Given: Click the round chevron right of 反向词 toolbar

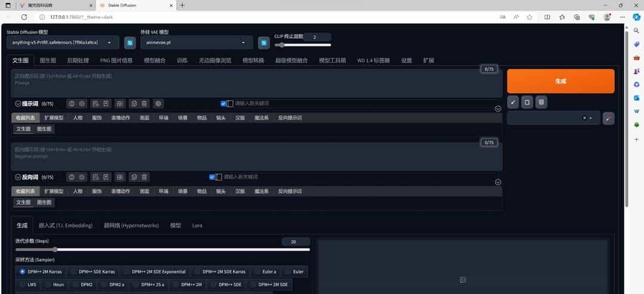Looking at the screenshot, I should point(498,182).
